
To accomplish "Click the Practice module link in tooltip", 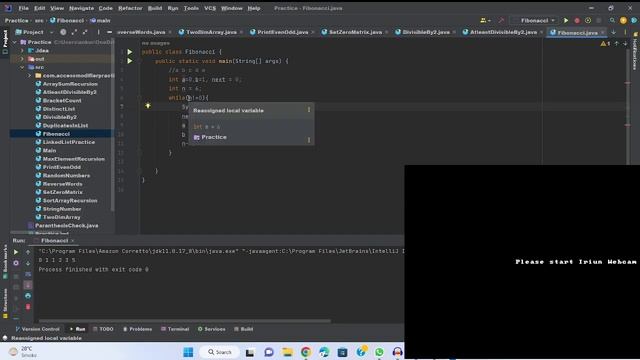I will coord(214,137).
